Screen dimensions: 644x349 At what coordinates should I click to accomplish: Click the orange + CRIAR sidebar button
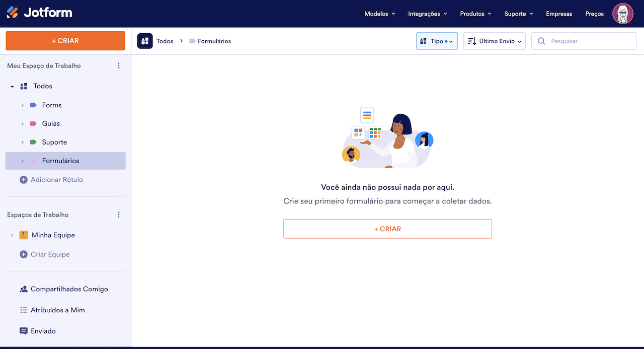[65, 41]
